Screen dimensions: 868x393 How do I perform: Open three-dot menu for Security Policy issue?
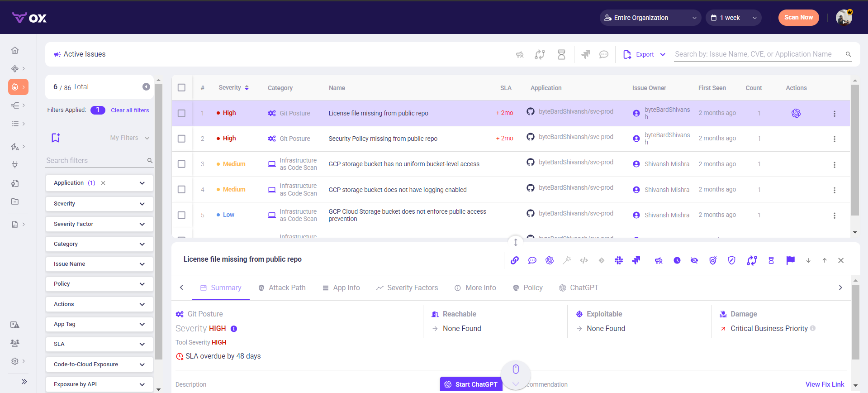[835, 139]
